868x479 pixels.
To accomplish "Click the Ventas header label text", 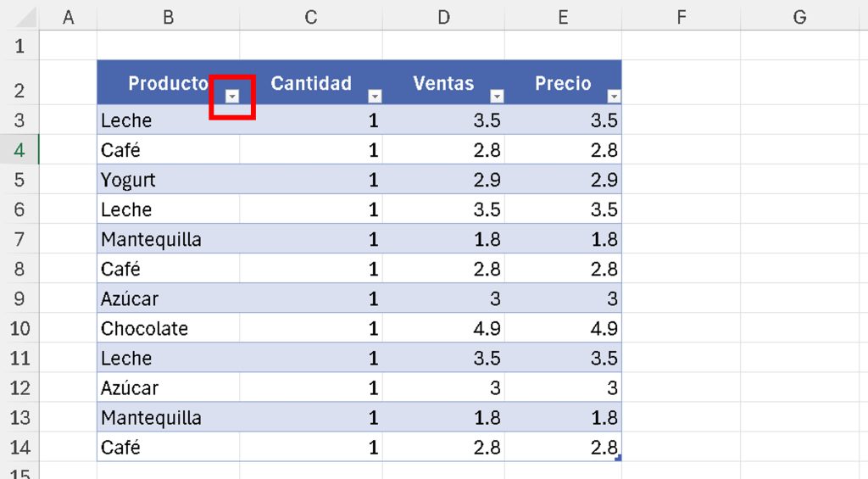I will (443, 83).
